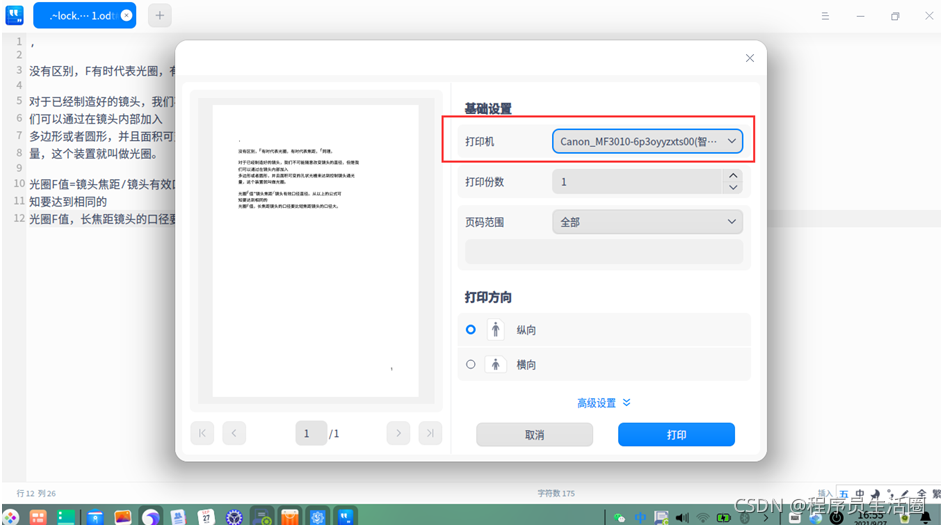Click the volume speaker tray icon
The width and height of the screenshot is (941, 525).
(x=682, y=517)
